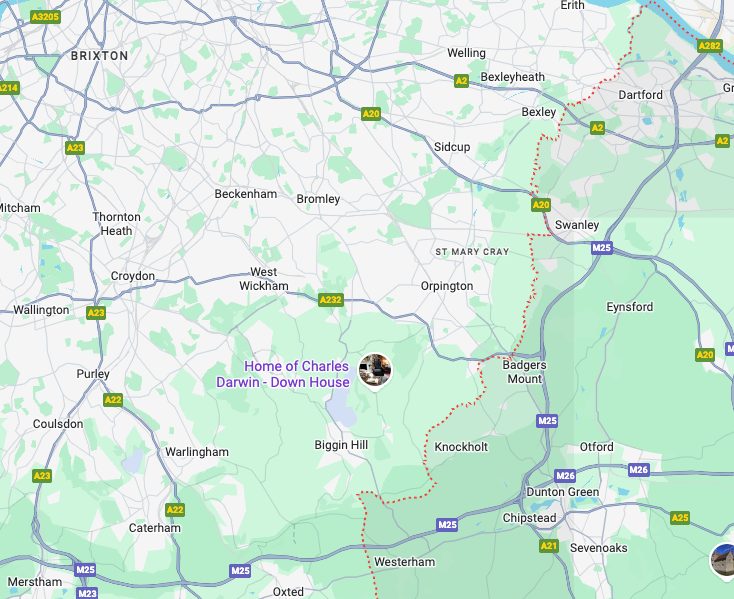Click the Croydon town label
This screenshot has width=734, height=599.
click(x=133, y=276)
